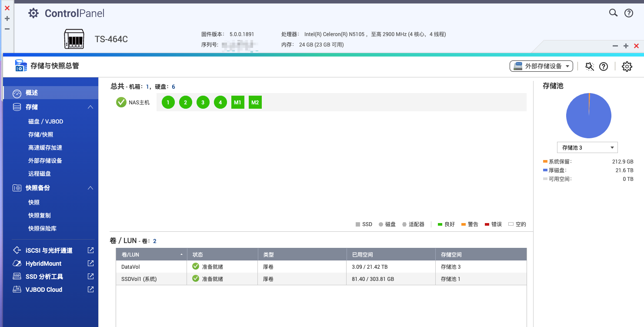Select disk 3 on NAS host

pos(203,103)
